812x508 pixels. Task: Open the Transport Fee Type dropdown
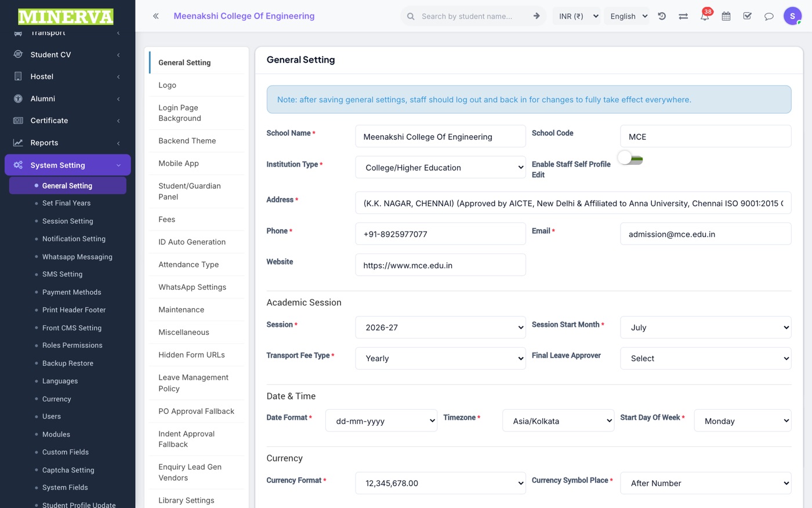pos(441,359)
